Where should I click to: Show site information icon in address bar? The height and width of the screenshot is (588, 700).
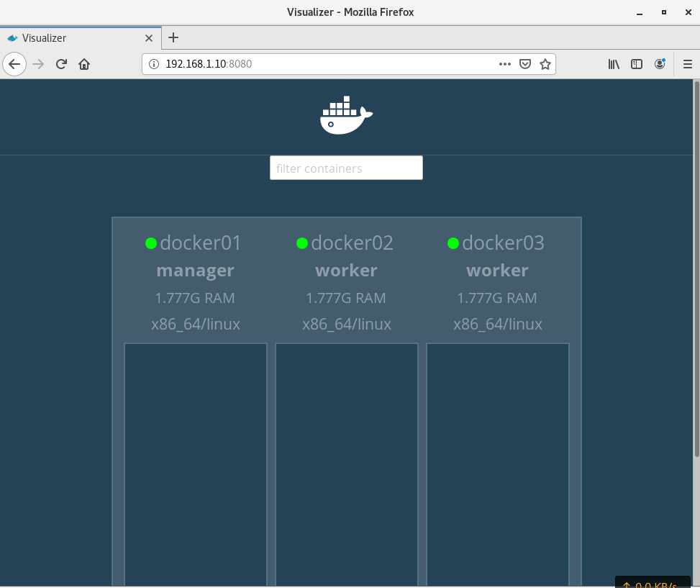[154, 64]
